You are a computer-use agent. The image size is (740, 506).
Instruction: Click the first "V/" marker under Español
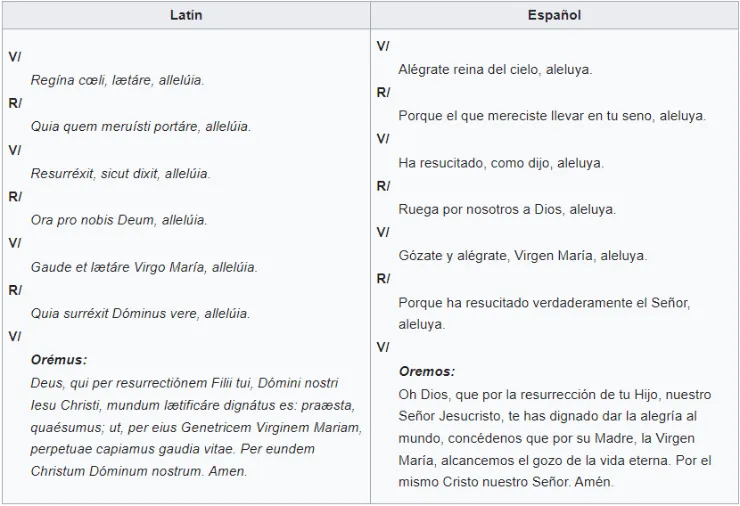383,47
